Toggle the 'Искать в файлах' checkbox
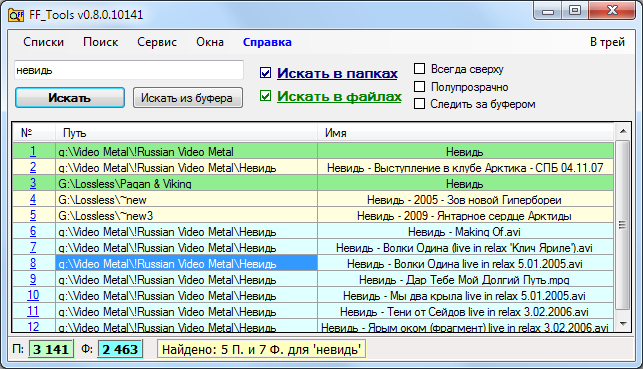The width and height of the screenshot is (643, 369). pyautogui.click(x=265, y=96)
